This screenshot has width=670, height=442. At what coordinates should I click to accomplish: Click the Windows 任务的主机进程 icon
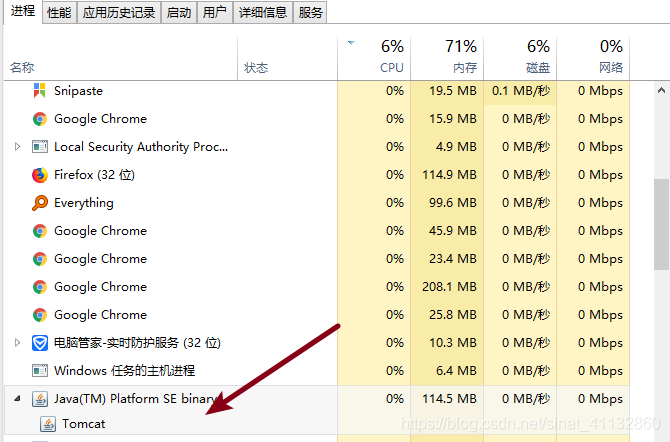click(40, 371)
